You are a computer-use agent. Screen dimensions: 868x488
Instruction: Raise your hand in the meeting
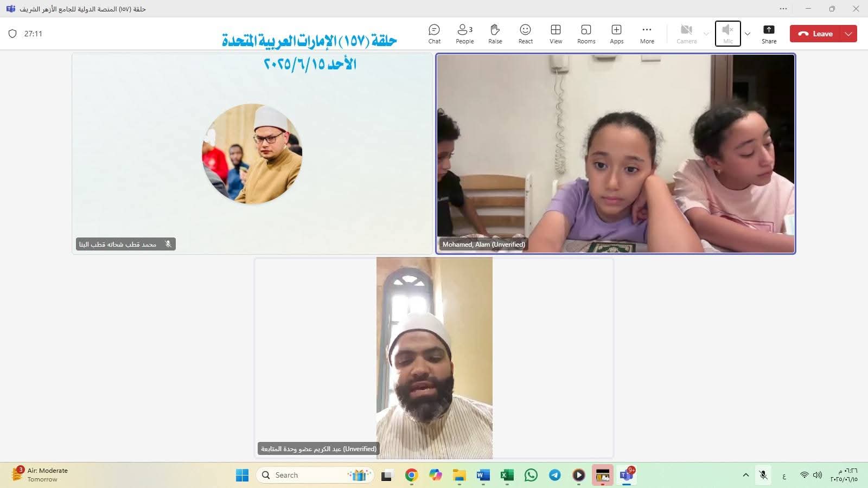(495, 34)
